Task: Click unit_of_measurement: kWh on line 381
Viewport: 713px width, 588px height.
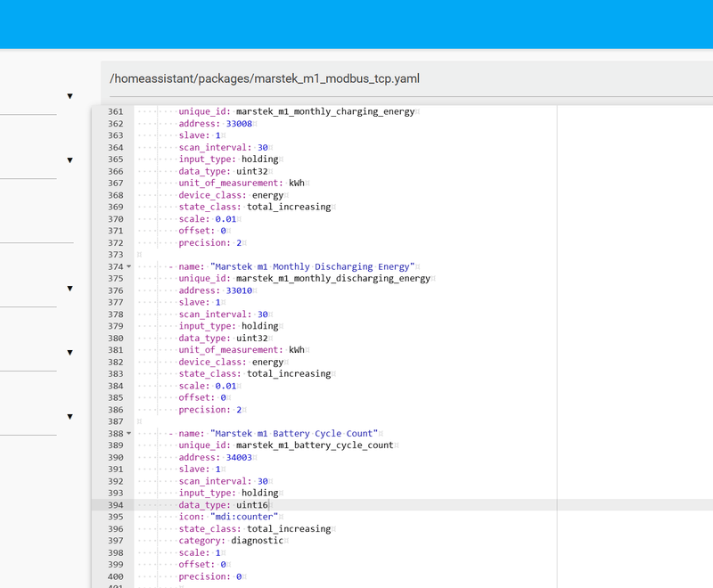Action: [x=242, y=350]
